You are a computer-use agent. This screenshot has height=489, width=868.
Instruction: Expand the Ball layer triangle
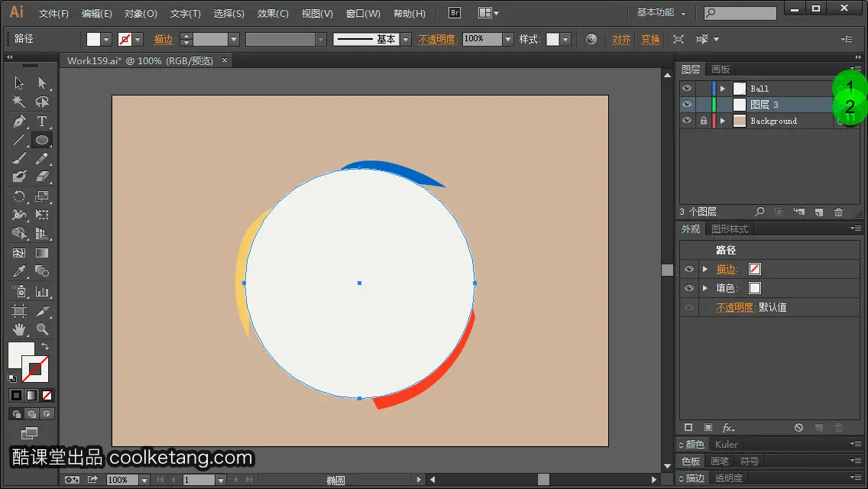click(x=722, y=89)
